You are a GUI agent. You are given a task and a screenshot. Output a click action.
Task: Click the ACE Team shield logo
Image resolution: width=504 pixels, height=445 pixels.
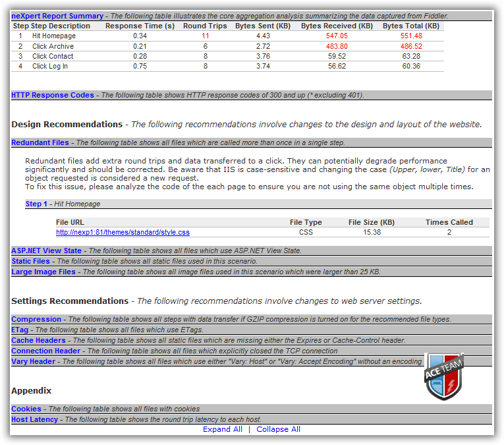(x=444, y=377)
